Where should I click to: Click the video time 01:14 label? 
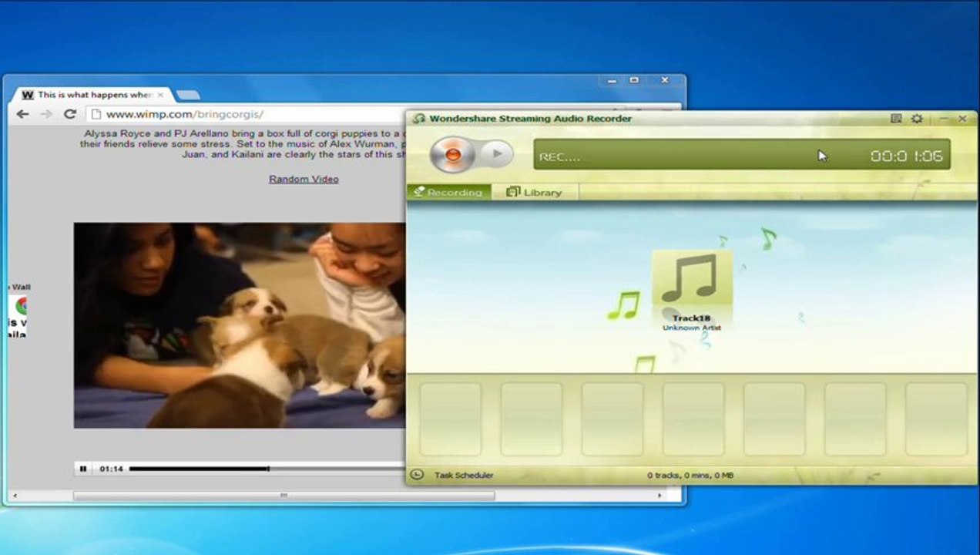click(x=111, y=469)
